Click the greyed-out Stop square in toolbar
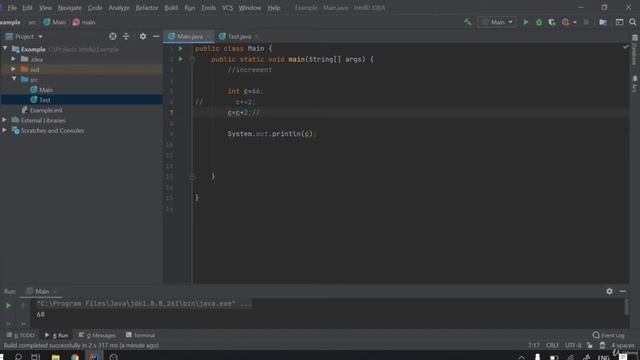Screen dimensions: 640x360 pyautogui.click(x=586, y=22)
